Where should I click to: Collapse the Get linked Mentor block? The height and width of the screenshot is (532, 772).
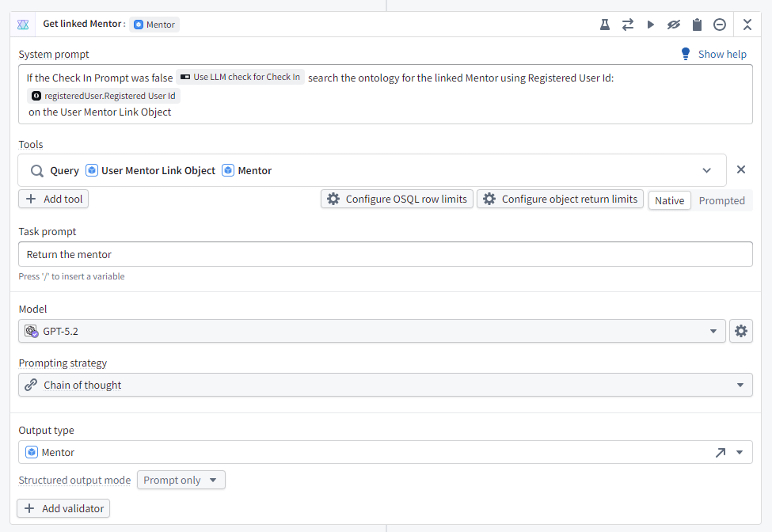coord(747,25)
